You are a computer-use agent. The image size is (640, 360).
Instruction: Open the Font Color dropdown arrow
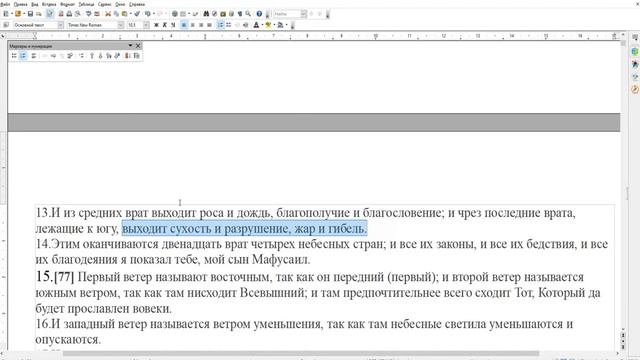coord(262,25)
